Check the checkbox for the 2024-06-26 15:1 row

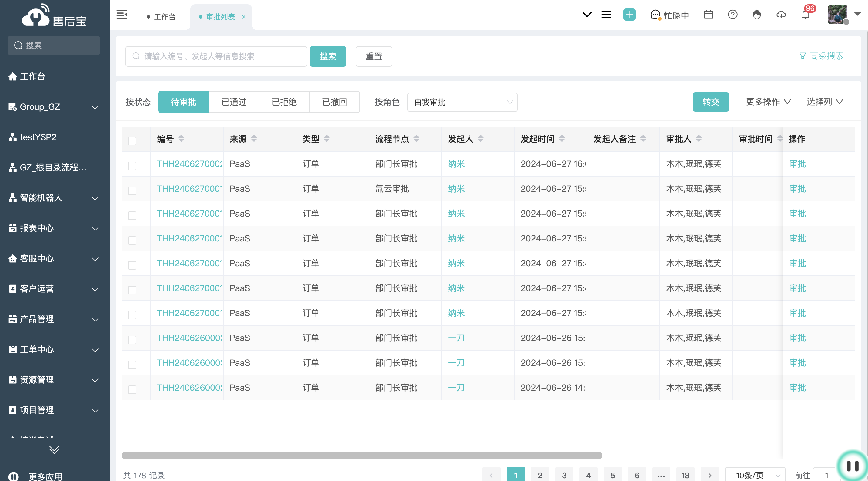click(x=132, y=340)
